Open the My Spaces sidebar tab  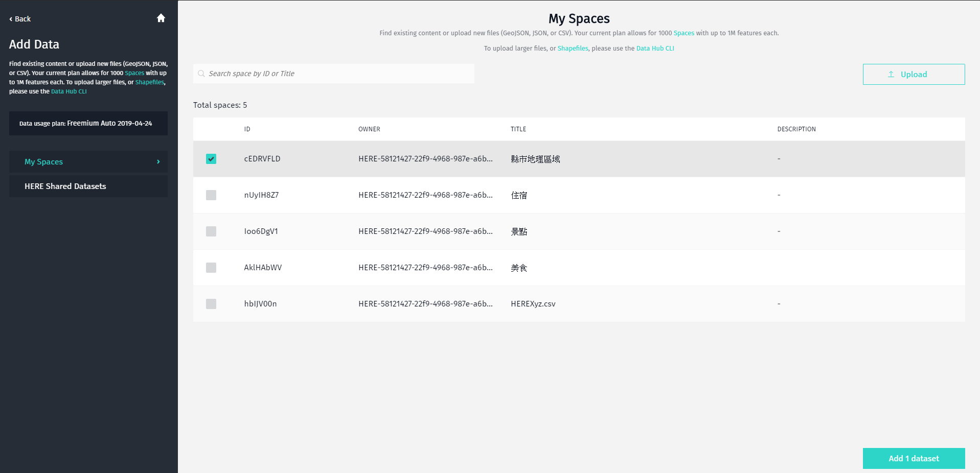88,162
